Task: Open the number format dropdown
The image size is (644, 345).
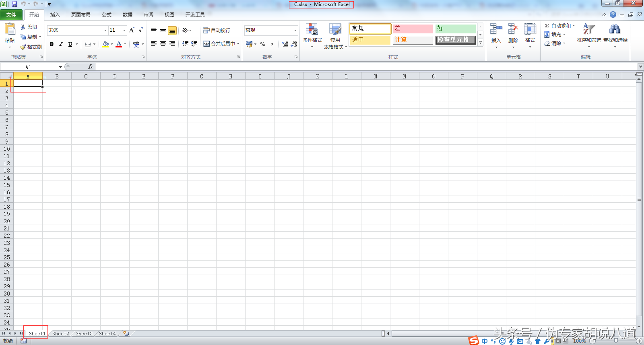Action: click(x=295, y=30)
